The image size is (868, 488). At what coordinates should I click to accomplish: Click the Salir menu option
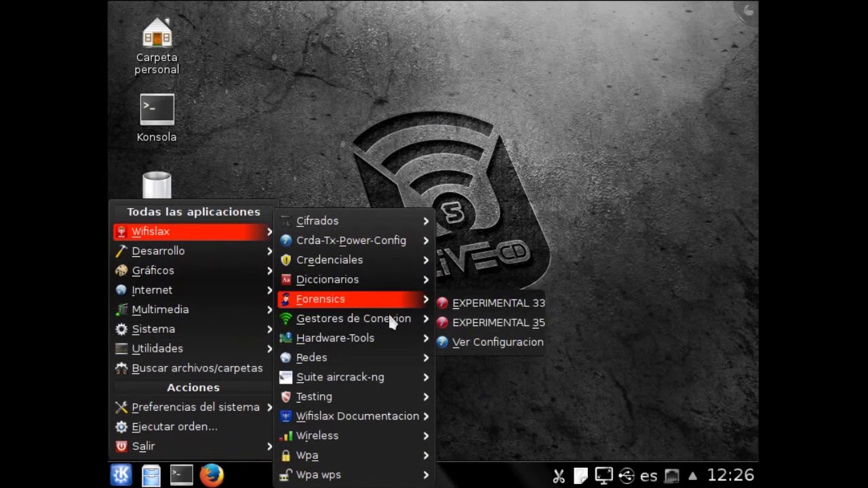tap(193, 446)
